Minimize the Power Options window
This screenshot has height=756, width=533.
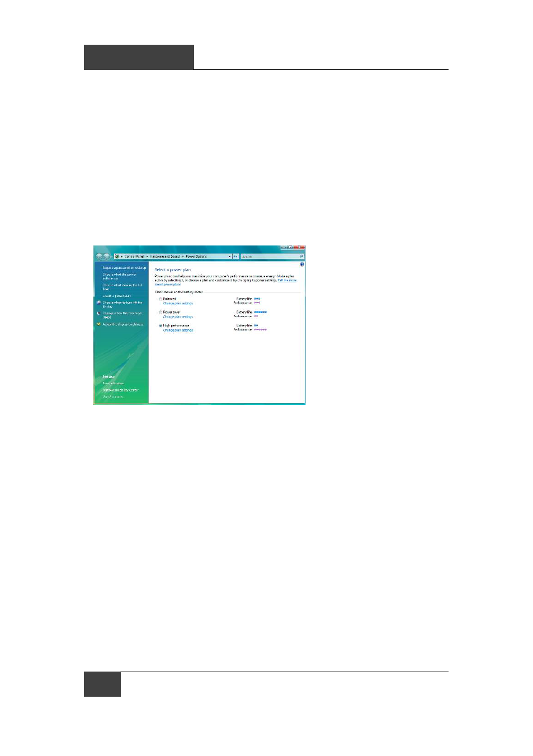pyautogui.click(x=284, y=248)
